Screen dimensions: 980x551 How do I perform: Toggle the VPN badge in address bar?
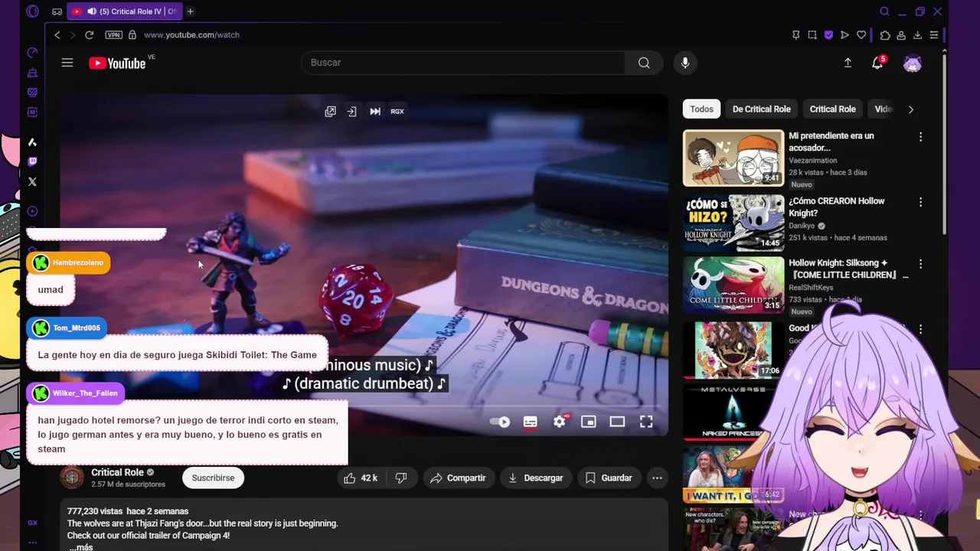pyautogui.click(x=113, y=34)
